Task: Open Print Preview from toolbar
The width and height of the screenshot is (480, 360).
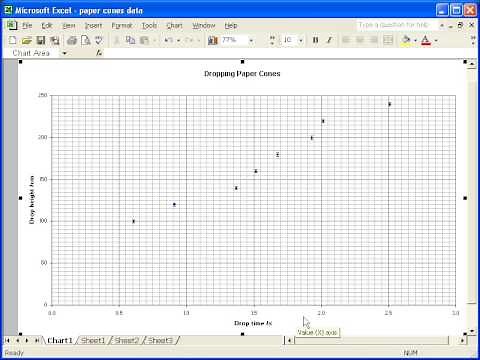Action: 86,40
